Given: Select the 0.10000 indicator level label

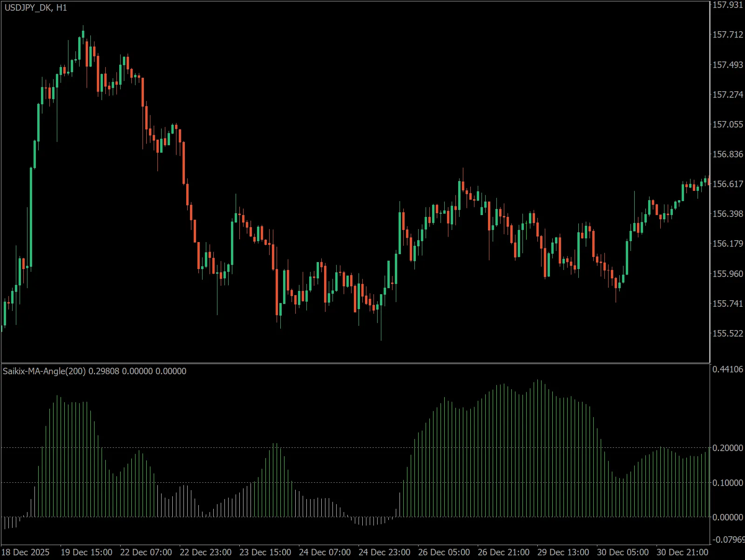Looking at the screenshot, I should pos(728,483).
